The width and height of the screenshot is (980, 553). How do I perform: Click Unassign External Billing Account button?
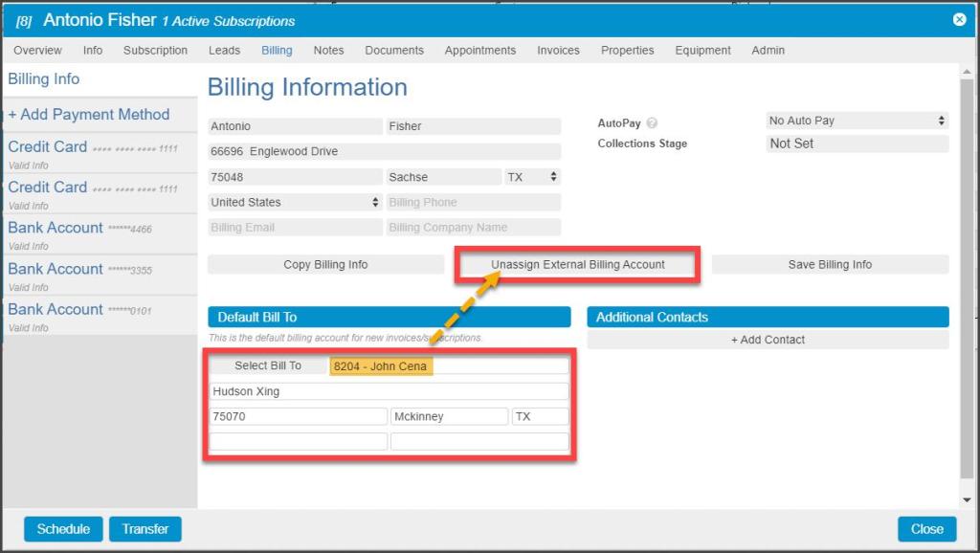click(x=578, y=265)
